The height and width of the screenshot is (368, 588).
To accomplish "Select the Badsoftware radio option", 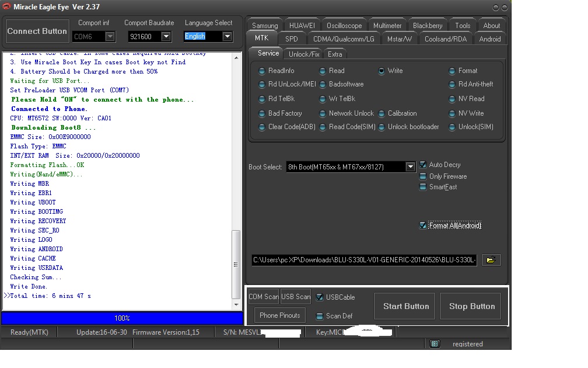I will click(x=323, y=85).
